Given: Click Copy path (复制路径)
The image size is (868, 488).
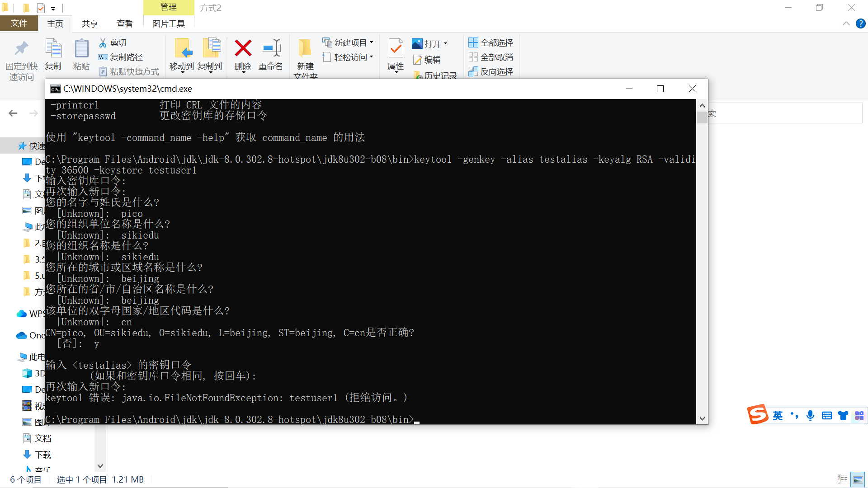Looking at the screenshot, I should click(x=121, y=57).
